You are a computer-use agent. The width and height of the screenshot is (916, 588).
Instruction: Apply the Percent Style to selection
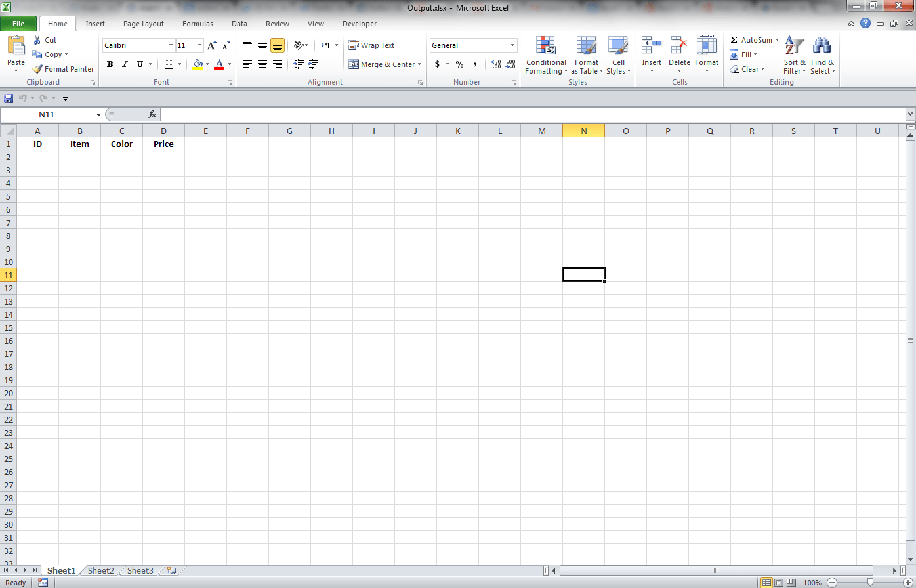(459, 64)
